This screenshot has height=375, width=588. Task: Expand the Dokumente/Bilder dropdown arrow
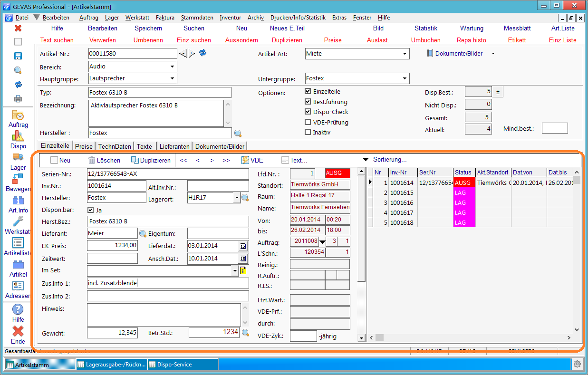tap(493, 54)
